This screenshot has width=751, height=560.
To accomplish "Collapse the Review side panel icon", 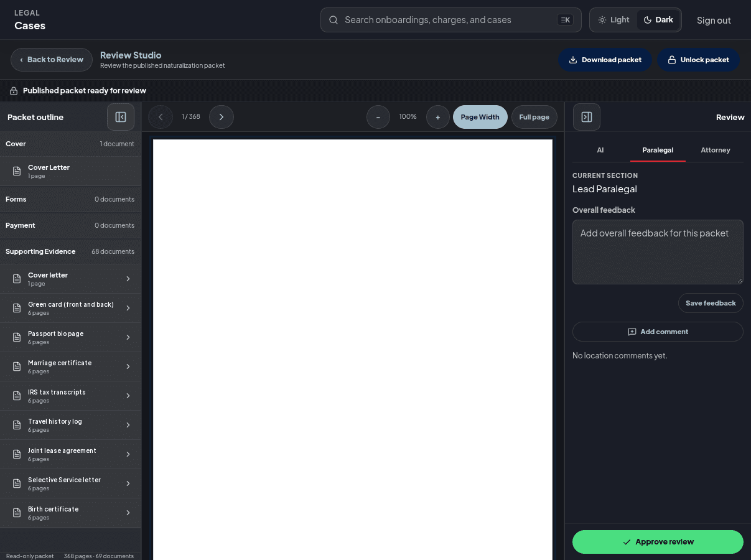I will tap(587, 117).
